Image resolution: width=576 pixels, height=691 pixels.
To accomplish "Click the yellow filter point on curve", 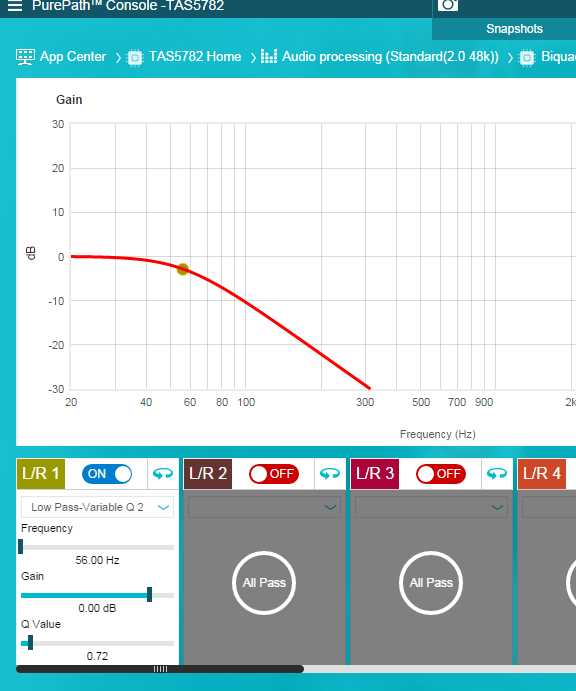I will pos(182,269).
